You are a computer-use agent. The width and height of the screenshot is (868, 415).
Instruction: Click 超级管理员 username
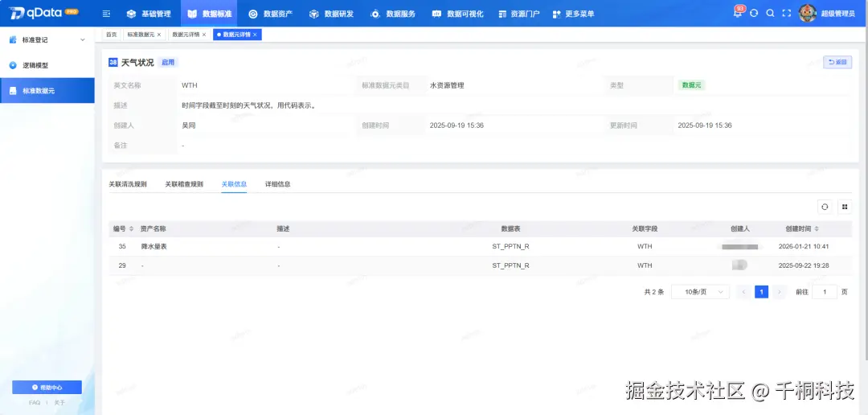pyautogui.click(x=837, y=14)
